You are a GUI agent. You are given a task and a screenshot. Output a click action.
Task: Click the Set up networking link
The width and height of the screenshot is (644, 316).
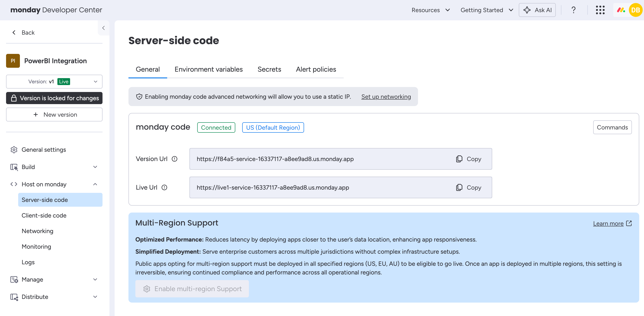[x=386, y=97]
